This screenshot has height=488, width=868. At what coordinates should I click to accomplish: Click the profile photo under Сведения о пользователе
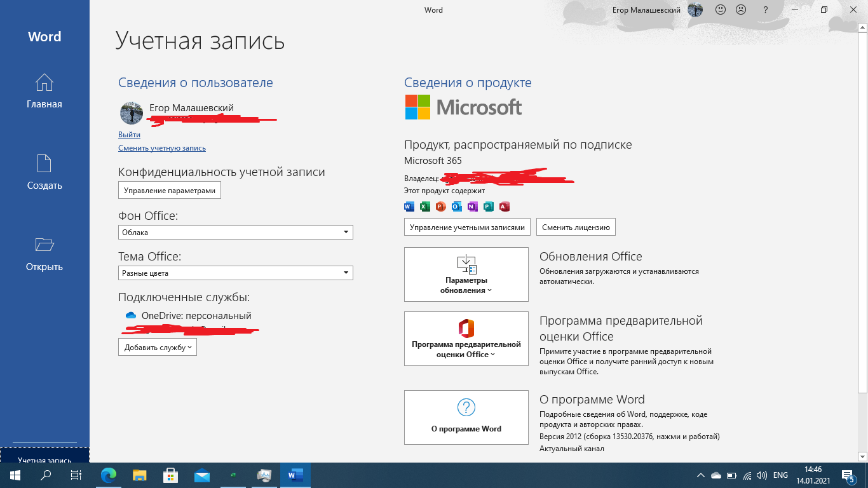pyautogui.click(x=132, y=113)
